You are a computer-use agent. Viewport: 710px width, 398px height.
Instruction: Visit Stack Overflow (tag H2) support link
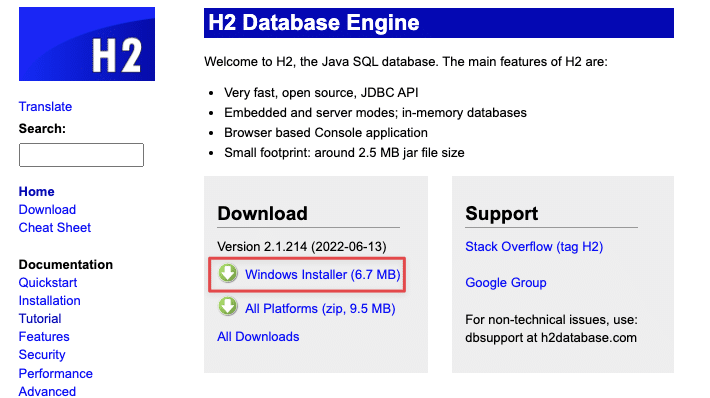534,247
